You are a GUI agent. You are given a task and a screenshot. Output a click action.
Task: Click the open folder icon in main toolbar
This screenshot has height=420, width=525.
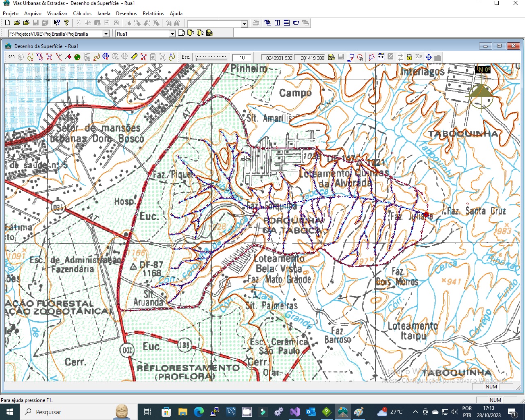point(17,23)
